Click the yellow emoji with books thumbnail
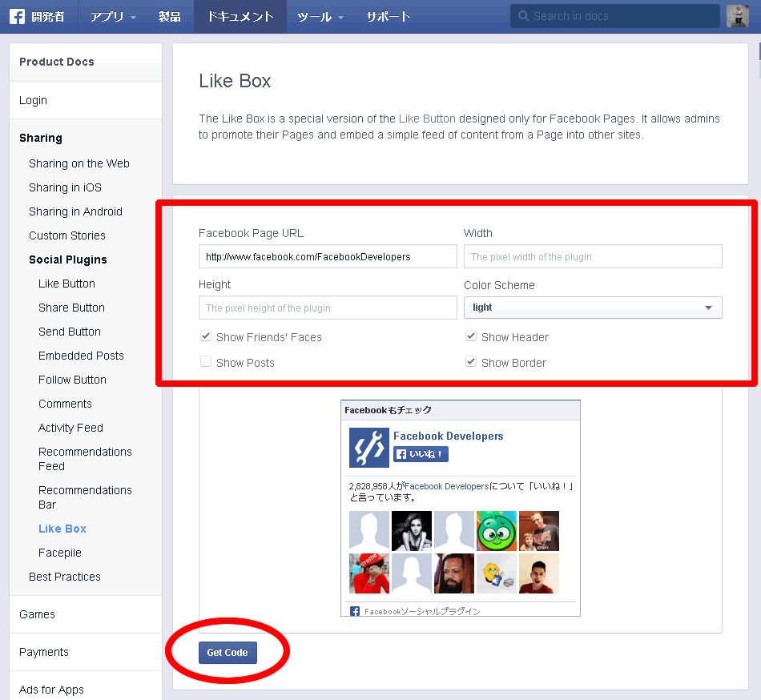Image resolution: width=761 pixels, height=700 pixels. [497, 573]
